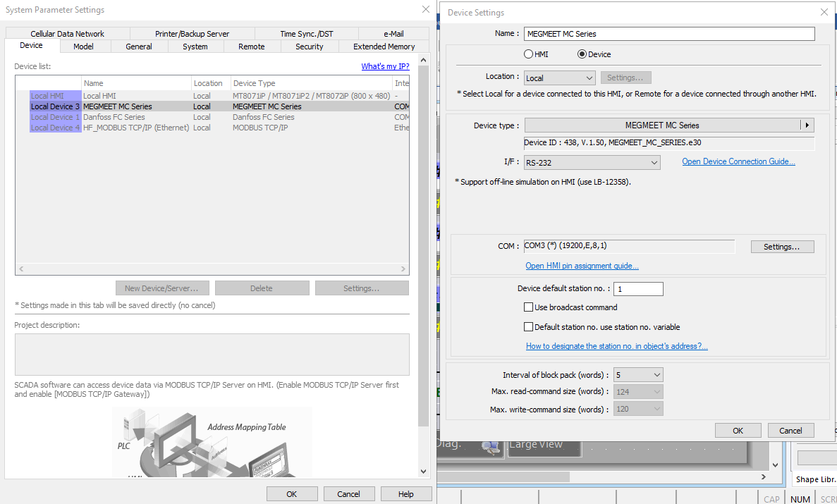
Task: Click the device list horizontal scrollbar
Action: pyautogui.click(x=212, y=269)
